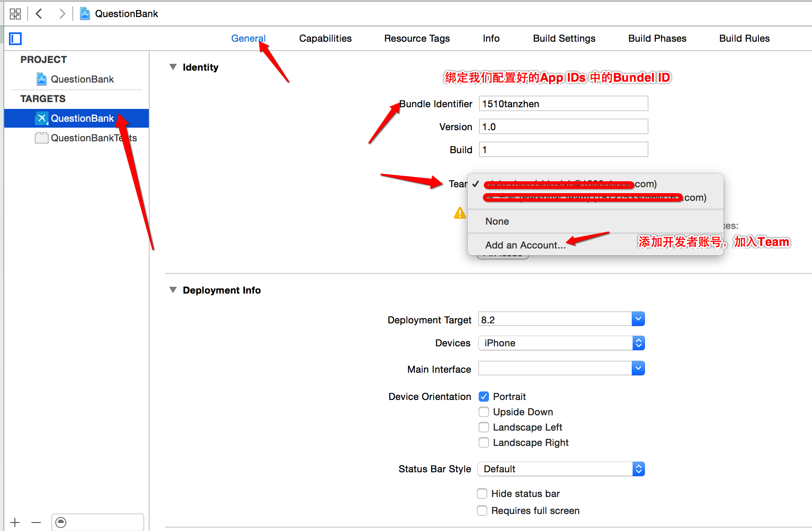The height and width of the screenshot is (531, 812).
Task: Enable Landscape Right orientation
Action: [x=483, y=442]
